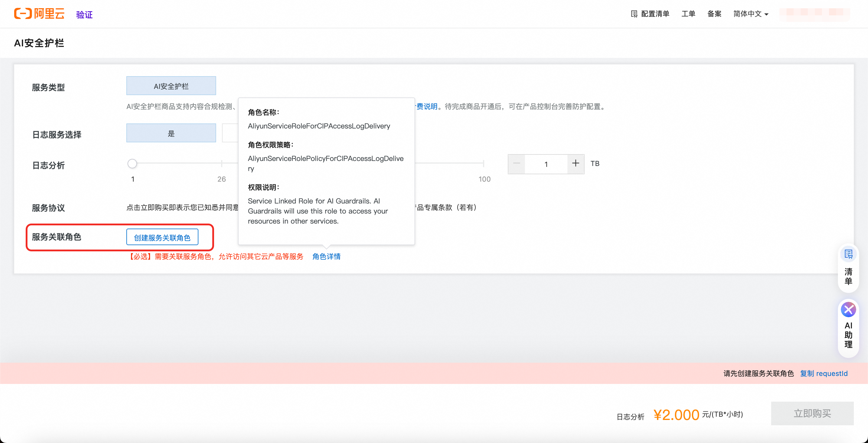Select the AI安全护栏 service type option
868x443 pixels.
(x=171, y=86)
